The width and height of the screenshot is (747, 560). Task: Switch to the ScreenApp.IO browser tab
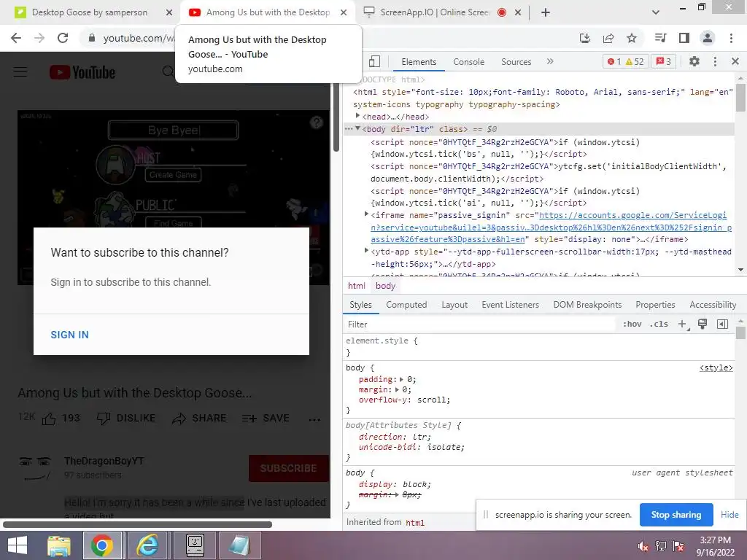(x=435, y=12)
